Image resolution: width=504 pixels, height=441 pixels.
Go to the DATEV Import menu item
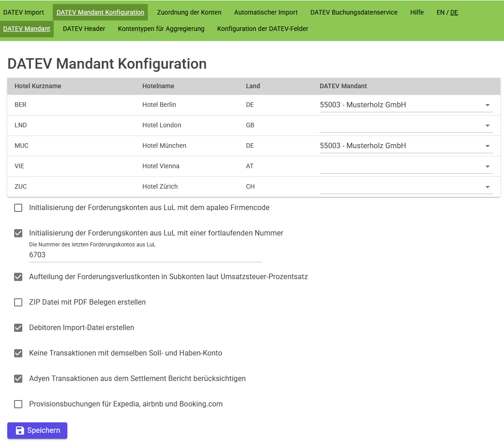24,12
